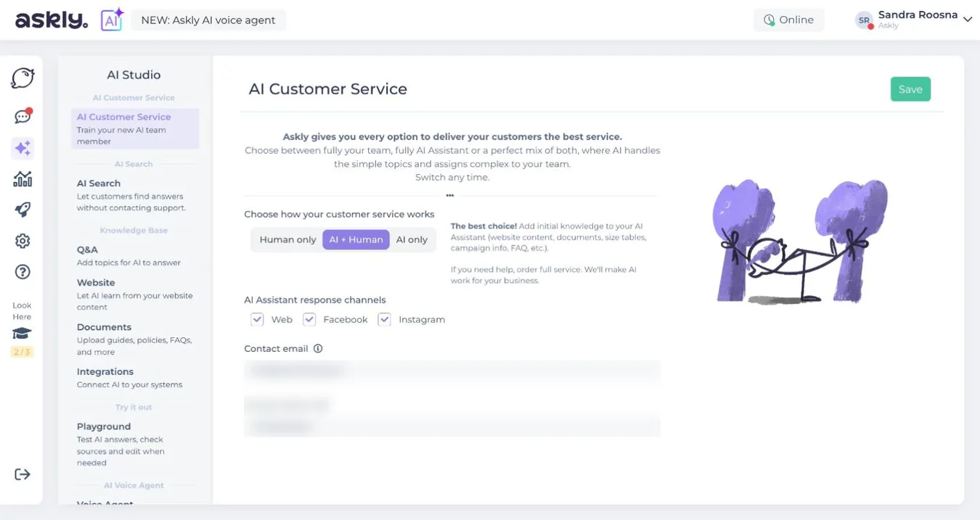
Task: Click the Contact email input field
Action: tap(452, 371)
